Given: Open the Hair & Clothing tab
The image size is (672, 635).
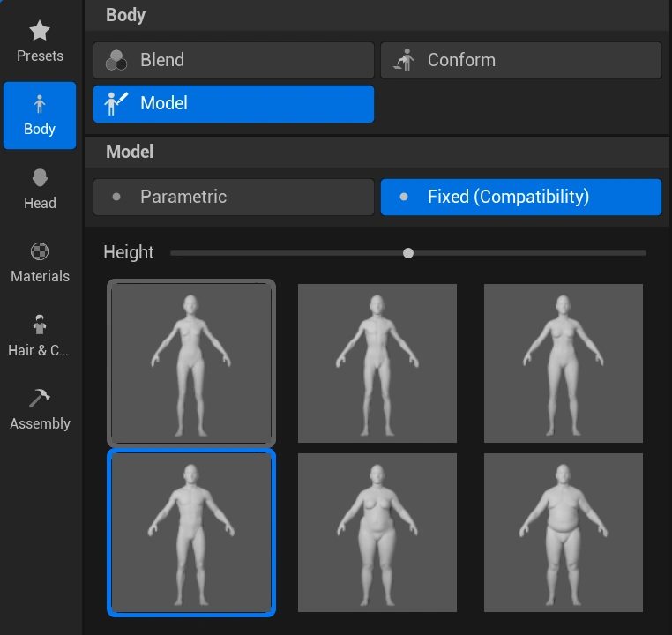Looking at the screenshot, I should click(40, 336).
